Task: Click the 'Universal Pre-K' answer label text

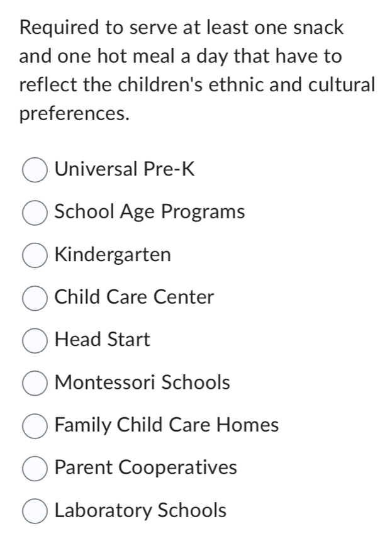Action: [x=125, y=169]
